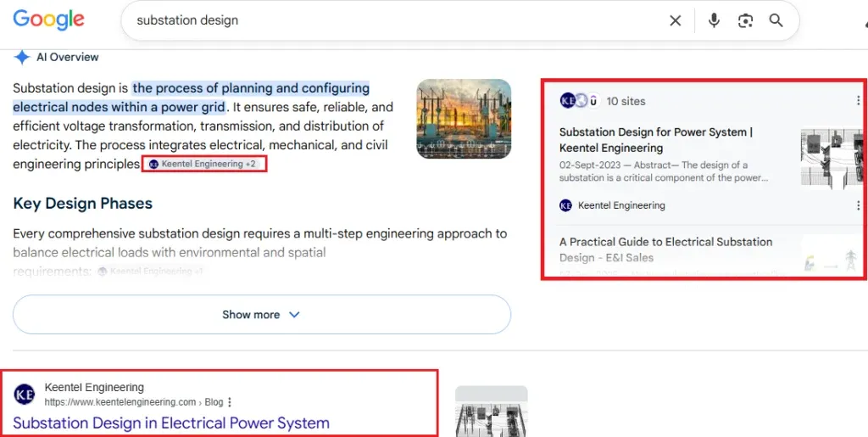
Task: Click Keentel Engineering source logo in card
Action: 565,205
